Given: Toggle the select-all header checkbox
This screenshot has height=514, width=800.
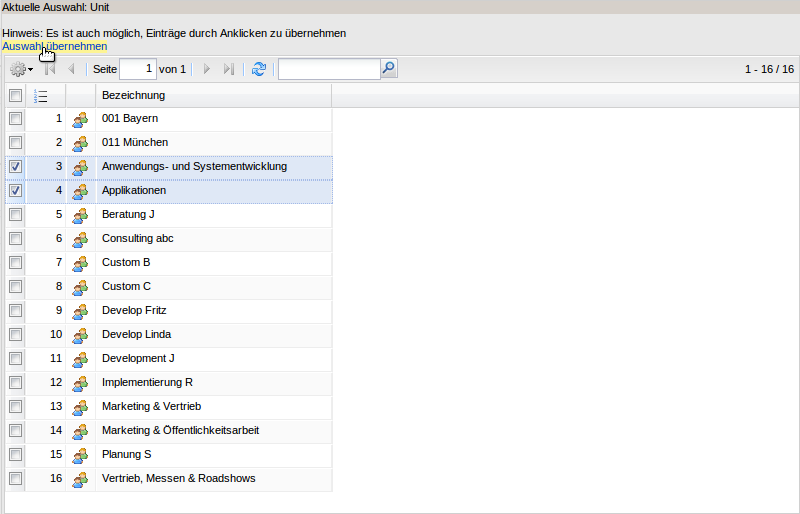Looking at the screenshot, I should (15, 96).
